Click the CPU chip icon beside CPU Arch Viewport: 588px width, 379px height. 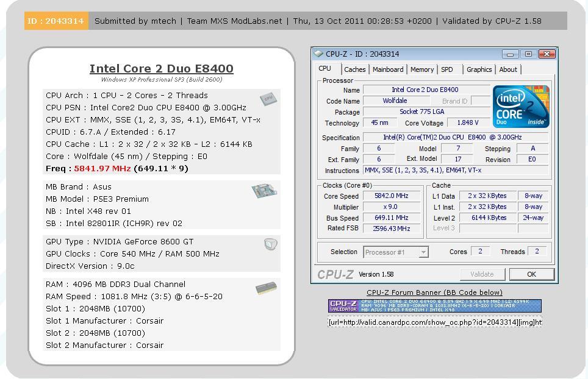[x=268, y=99]
